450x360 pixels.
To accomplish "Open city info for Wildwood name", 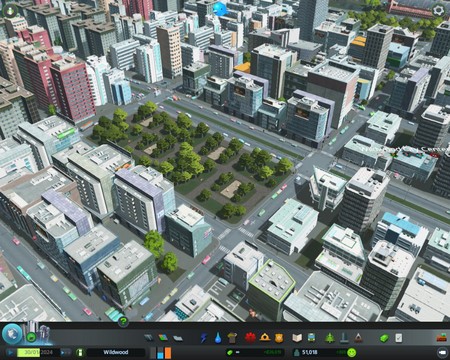I will [115, 352].
